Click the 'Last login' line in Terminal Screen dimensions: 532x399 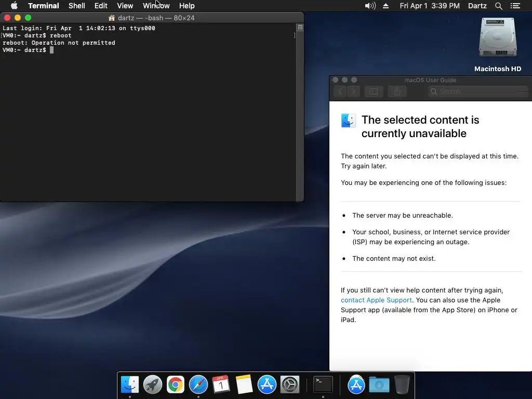tap(79, 28)
